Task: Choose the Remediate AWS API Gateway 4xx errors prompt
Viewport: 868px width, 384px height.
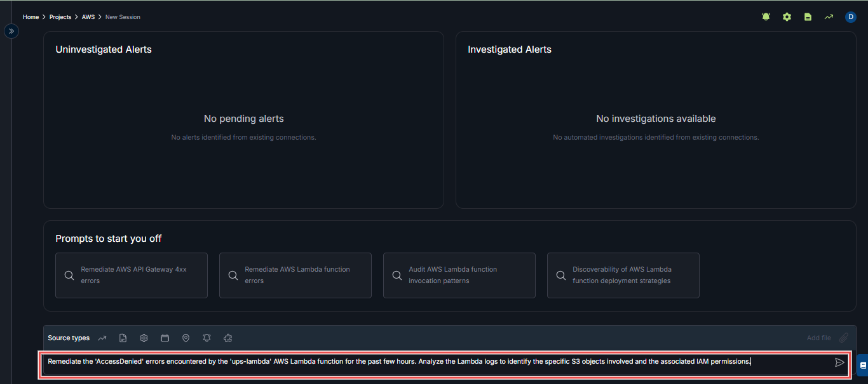Action: [132, 275]
